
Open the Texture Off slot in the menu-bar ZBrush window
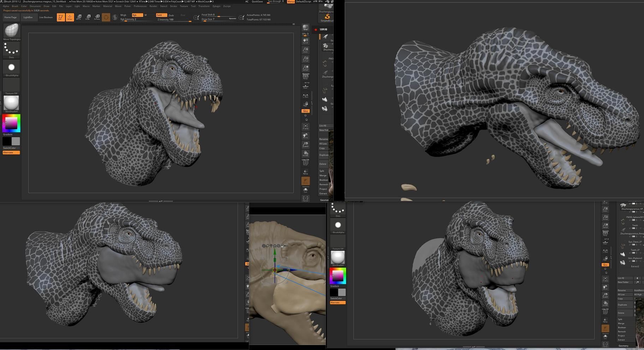[12, 86]
